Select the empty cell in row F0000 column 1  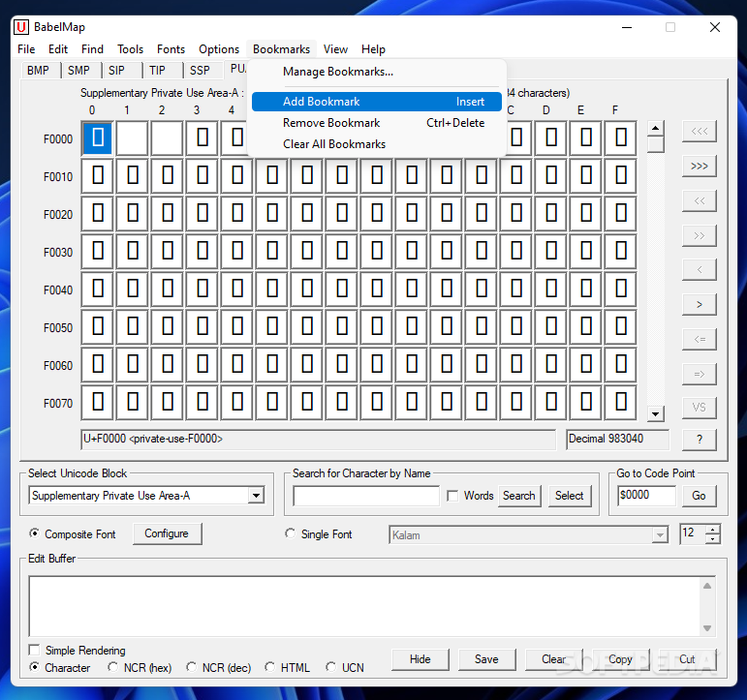click(x=133, y=137)
